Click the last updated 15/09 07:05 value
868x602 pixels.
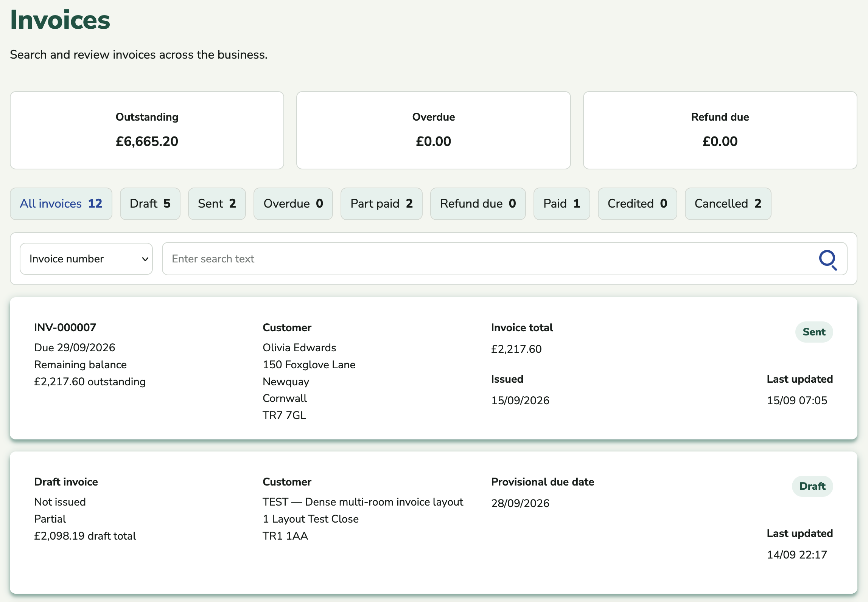click(x=797, y=400)
